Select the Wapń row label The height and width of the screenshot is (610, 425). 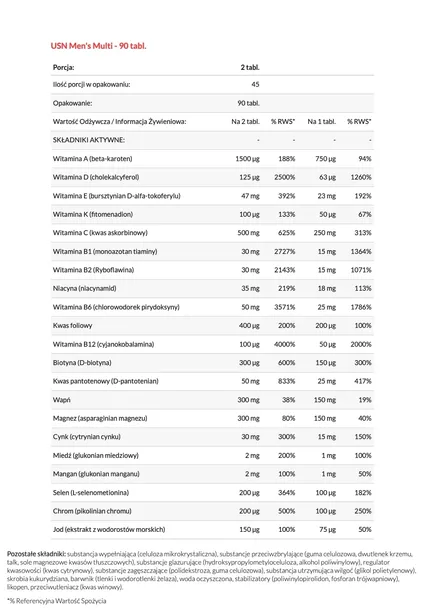(61, 400)
